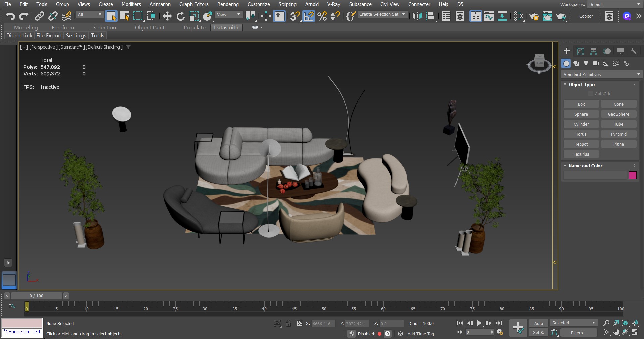Toggle absolute transform type-in mode icon
The width and height of the screenshot is (644, 339).
coord(299,324)
